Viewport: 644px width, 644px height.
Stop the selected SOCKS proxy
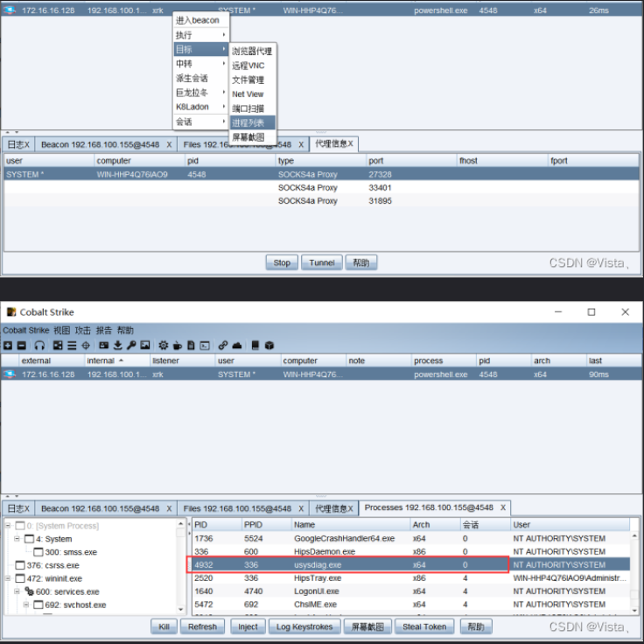pos(282,262)
